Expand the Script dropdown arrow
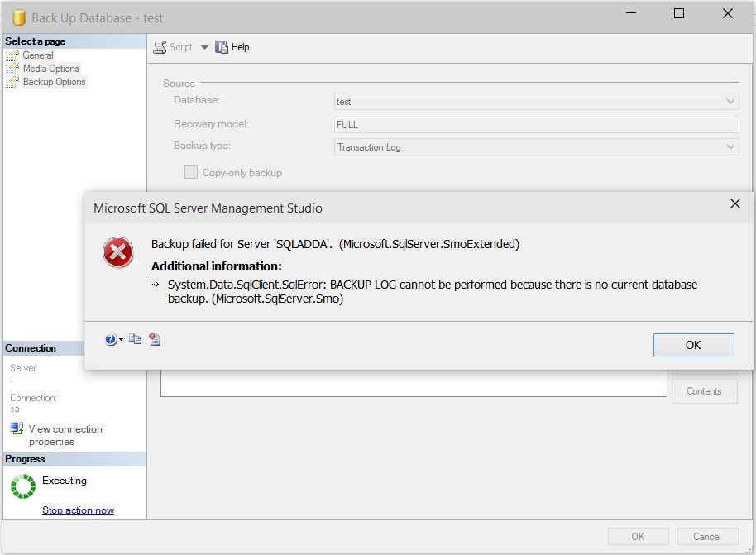 [204, 47]
